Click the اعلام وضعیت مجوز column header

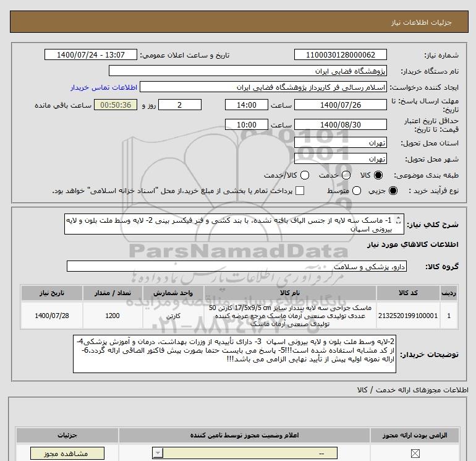point(244,435)
